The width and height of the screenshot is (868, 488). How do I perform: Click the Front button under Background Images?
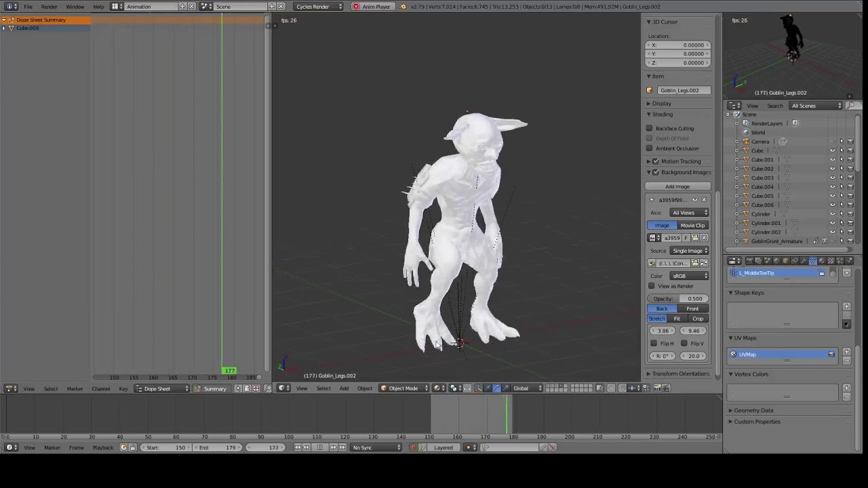pyautogui.click(x=692, y=308)
